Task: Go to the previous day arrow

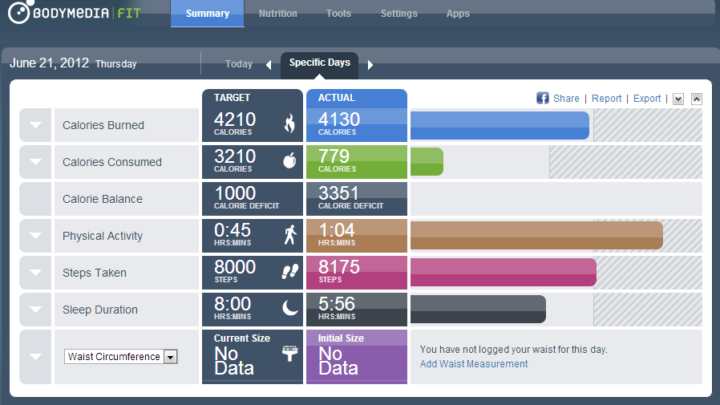Action: [x=269, y=65]
